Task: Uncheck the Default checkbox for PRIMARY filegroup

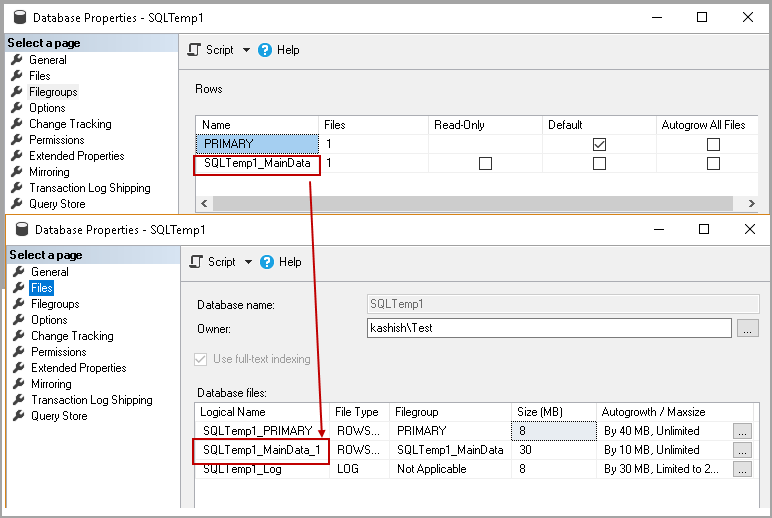Action: point(599,144)
